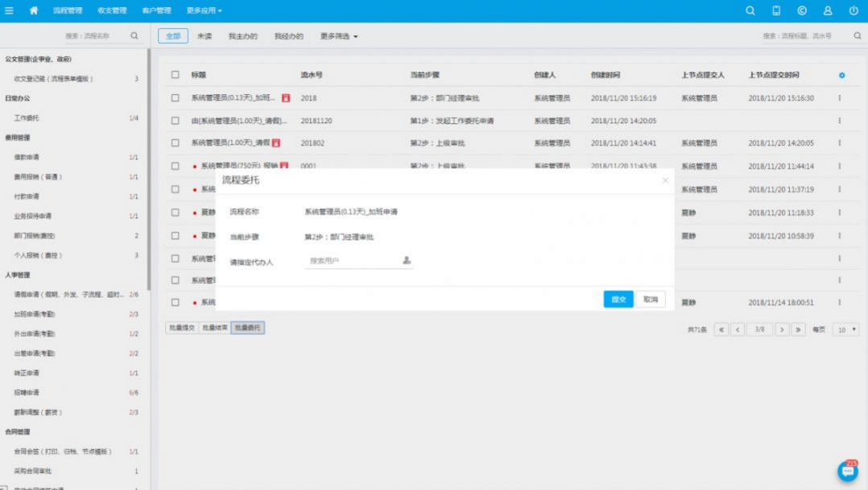This screenshot has height=490, width=868.
Task: Click the 提交 button in dialog
Action: coord(618,299)
